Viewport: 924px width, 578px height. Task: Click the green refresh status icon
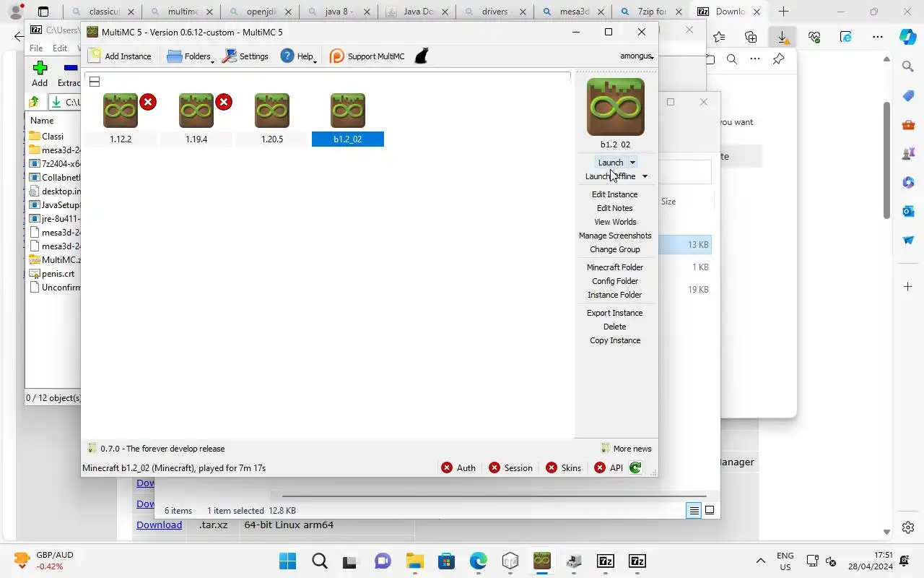(x=635, y=468)
